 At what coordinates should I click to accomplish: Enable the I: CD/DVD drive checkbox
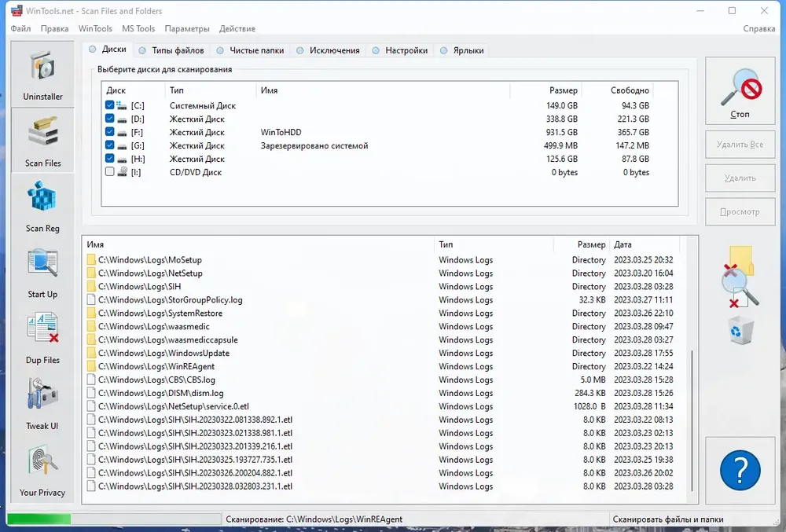click(110, 172)
